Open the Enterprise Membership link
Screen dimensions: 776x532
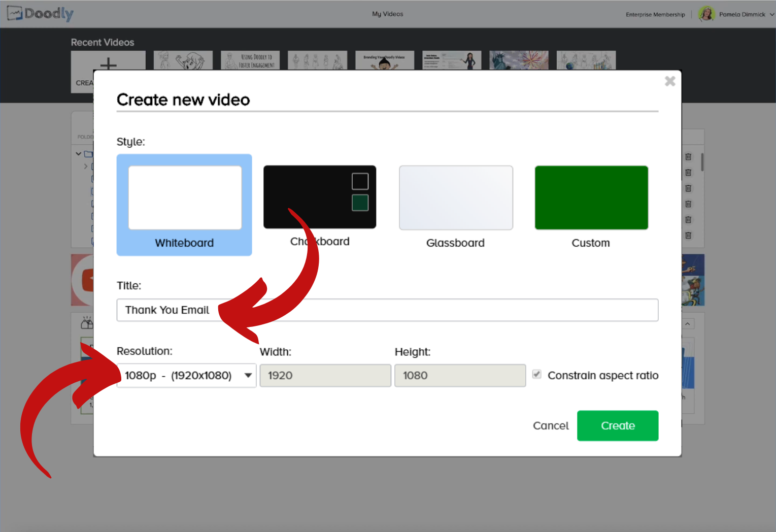(655, 15)
